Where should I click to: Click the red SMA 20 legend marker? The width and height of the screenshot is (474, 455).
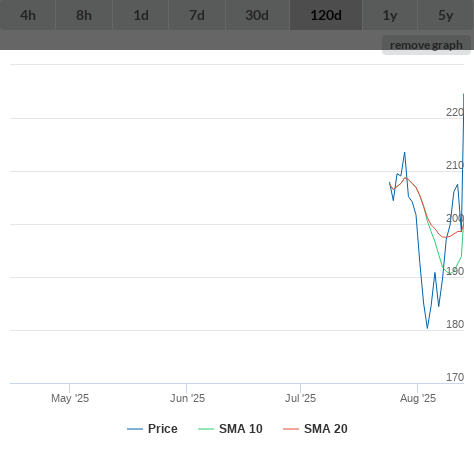click(291, 429)
